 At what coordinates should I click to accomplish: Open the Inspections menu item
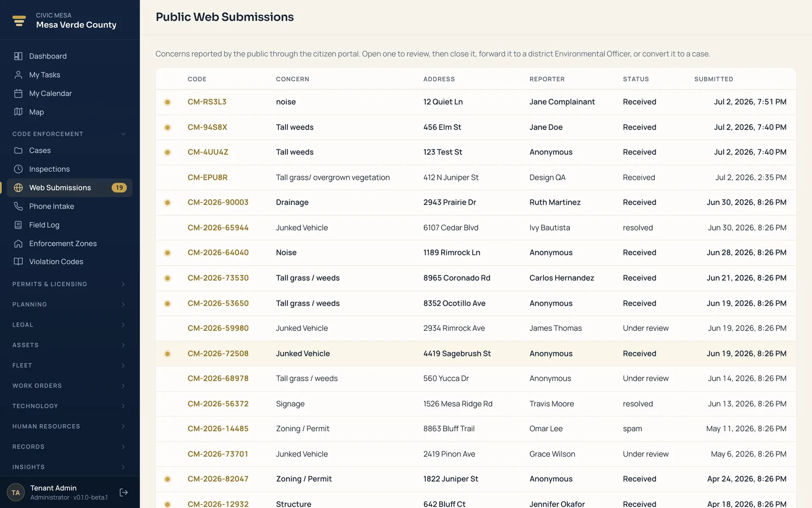(70, 169)
